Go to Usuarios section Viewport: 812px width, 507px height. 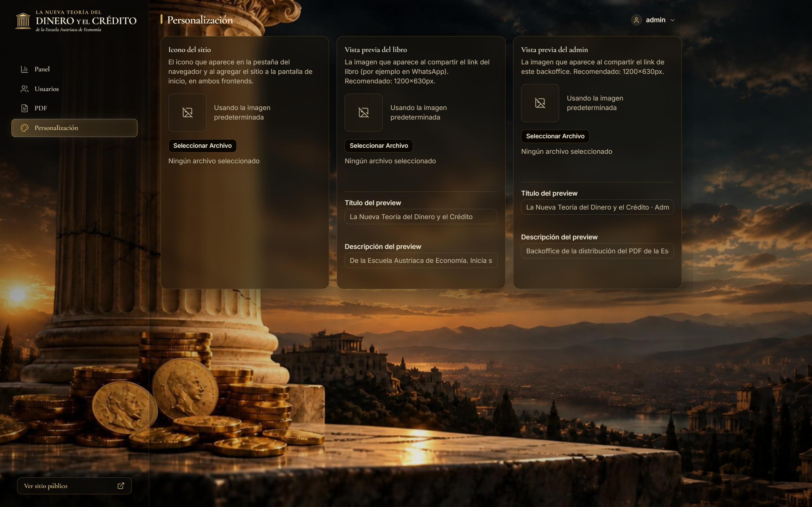74,89
